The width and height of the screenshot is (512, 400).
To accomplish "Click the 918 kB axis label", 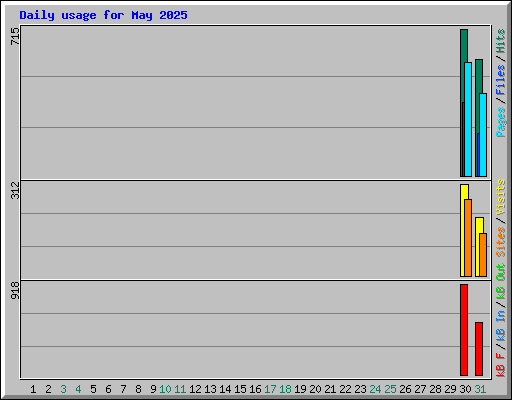I will [15, 290].
